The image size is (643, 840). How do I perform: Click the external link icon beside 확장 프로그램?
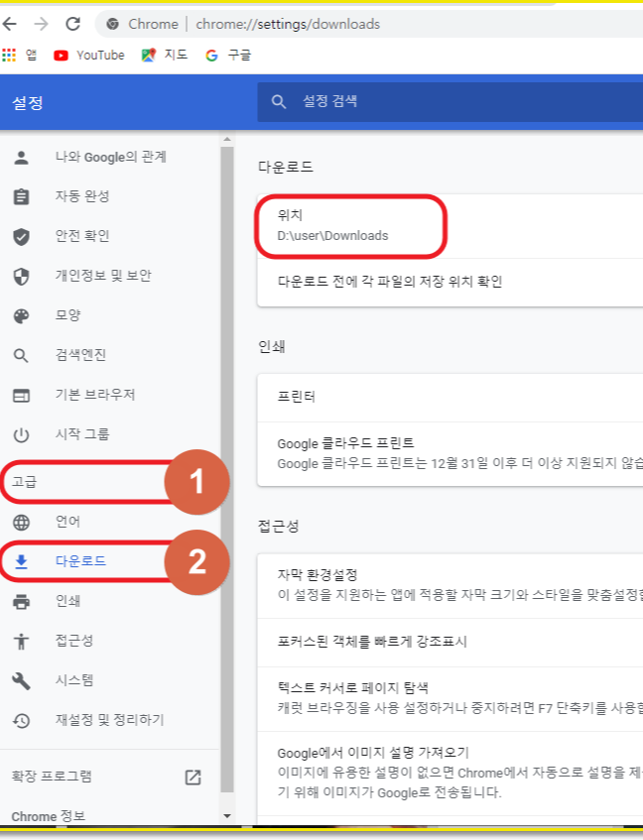(x=193, y=777)
